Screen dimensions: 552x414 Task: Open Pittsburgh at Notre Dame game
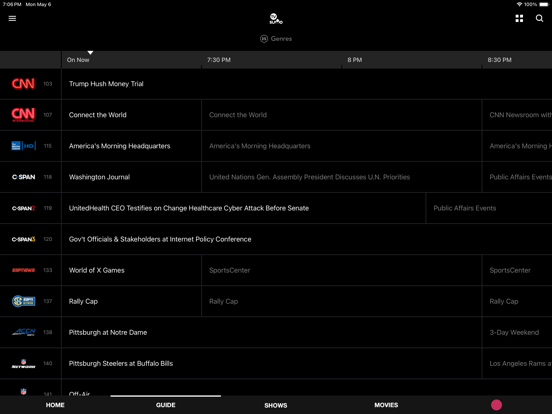[271, 332]
